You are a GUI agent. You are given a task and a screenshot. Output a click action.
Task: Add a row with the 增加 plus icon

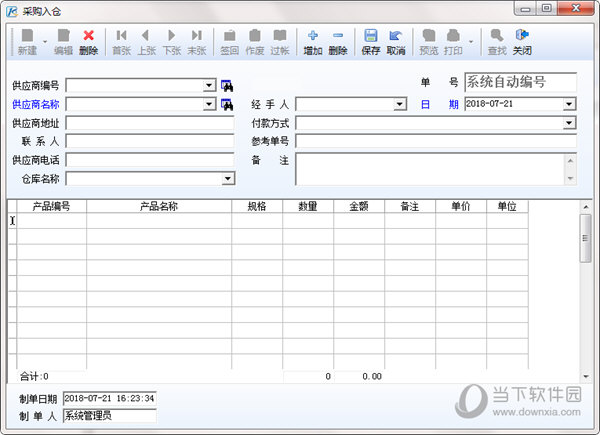313,42
